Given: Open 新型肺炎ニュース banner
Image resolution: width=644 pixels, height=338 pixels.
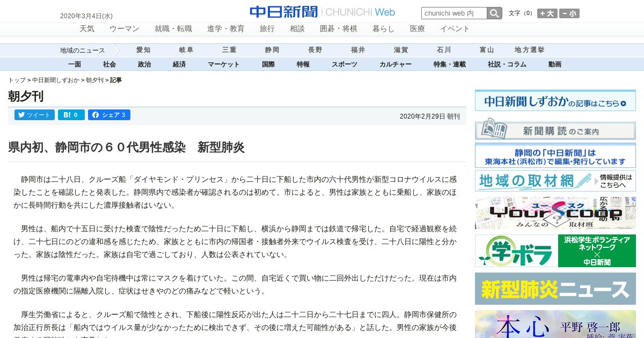Looking at the screenshot, I should point(555,289).
